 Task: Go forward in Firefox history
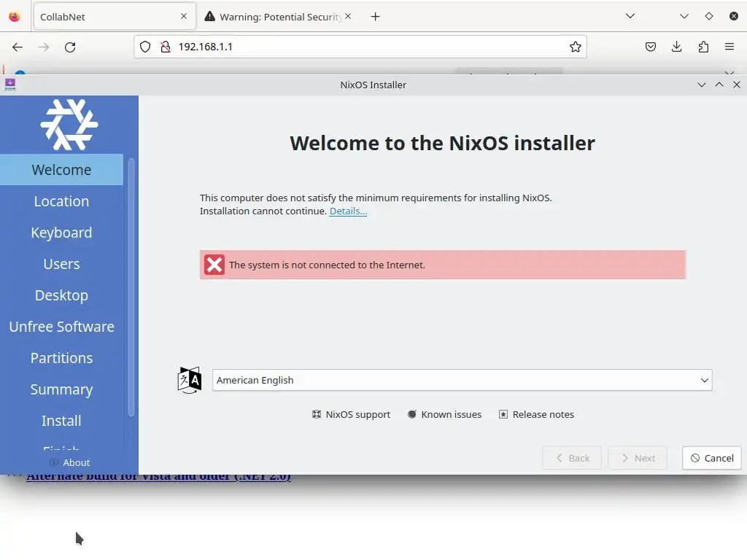44,47
